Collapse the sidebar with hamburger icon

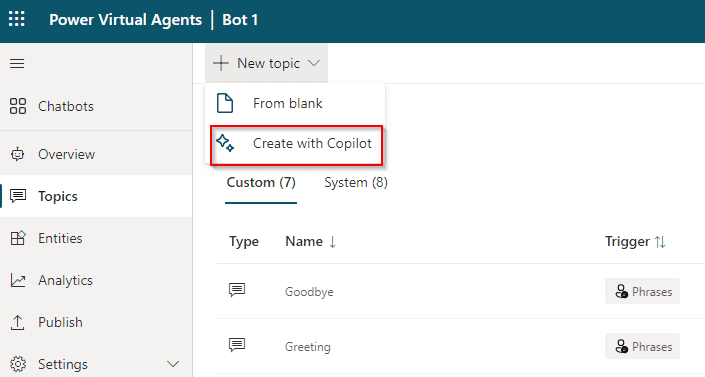17,63
